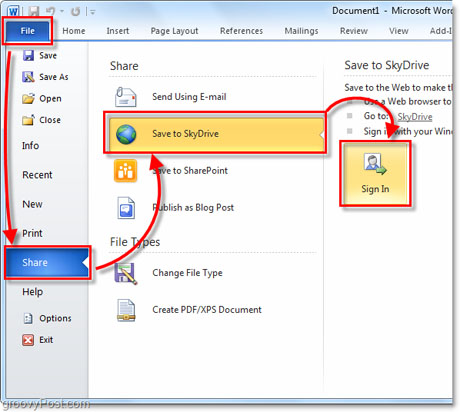Screen dimensions: 460x412
Task: Click the Save floppy icon in backstage menu
Action: pos(28,55)
